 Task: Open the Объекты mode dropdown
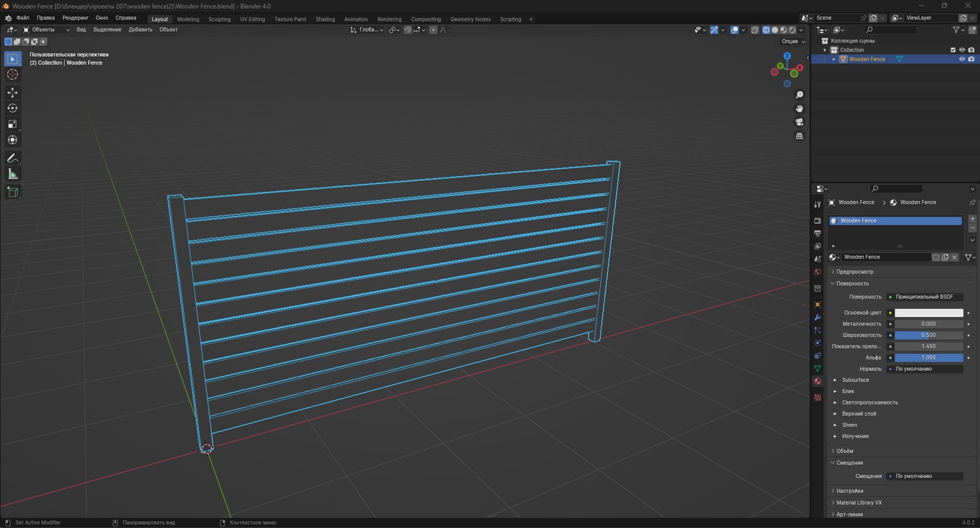click(46, 30)
